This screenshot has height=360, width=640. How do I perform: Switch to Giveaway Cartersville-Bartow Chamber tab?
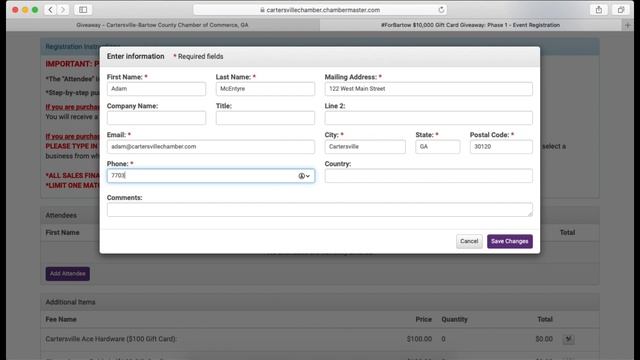point(162,25)
